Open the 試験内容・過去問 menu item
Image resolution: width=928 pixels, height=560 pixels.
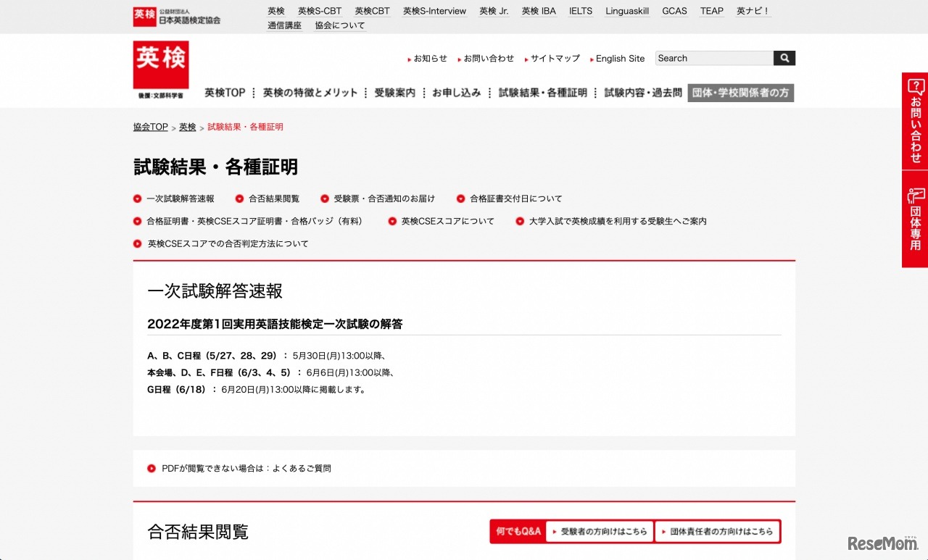tap(641, 93)
